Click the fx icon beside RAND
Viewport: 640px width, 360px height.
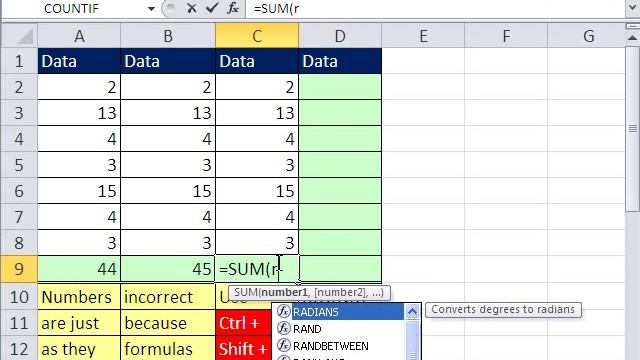(283, 329)
